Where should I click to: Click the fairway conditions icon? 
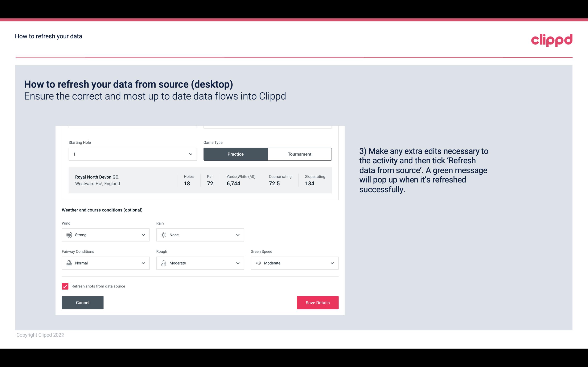pyautogui.click(x=69, y=263)
